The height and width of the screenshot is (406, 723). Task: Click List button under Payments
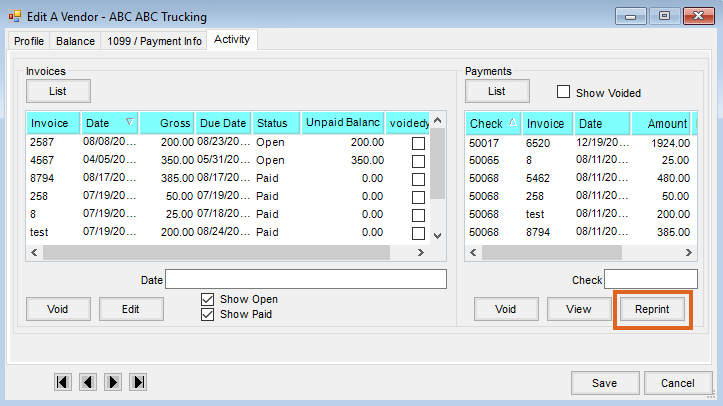tap(497, 91)
